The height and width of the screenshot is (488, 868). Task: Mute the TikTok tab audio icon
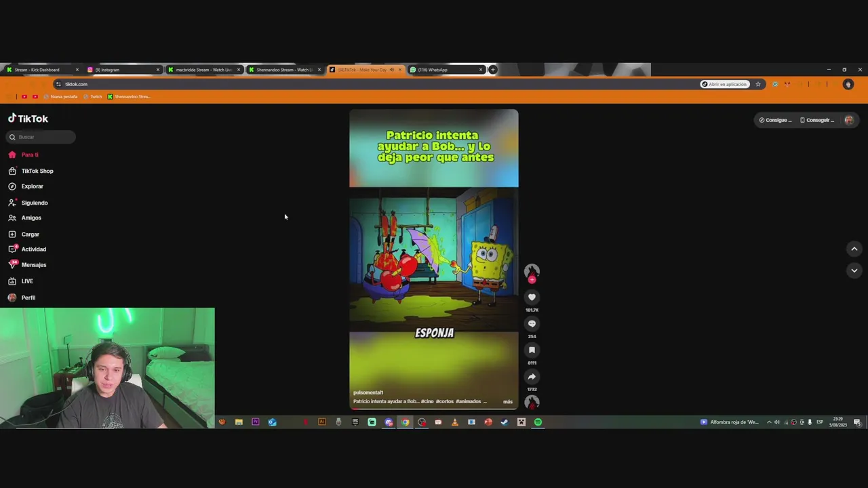[x=391, y=70]
